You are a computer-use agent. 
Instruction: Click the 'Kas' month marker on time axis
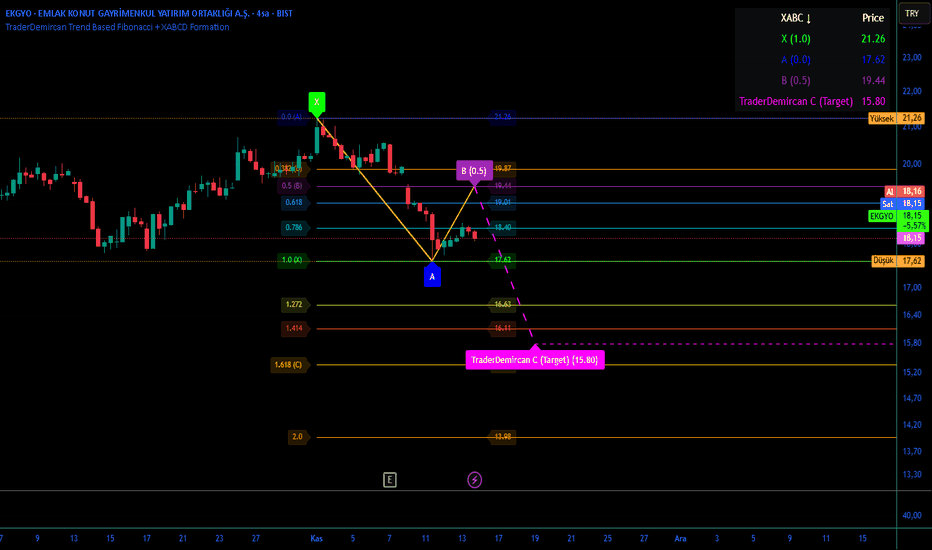tap(317, 538)
